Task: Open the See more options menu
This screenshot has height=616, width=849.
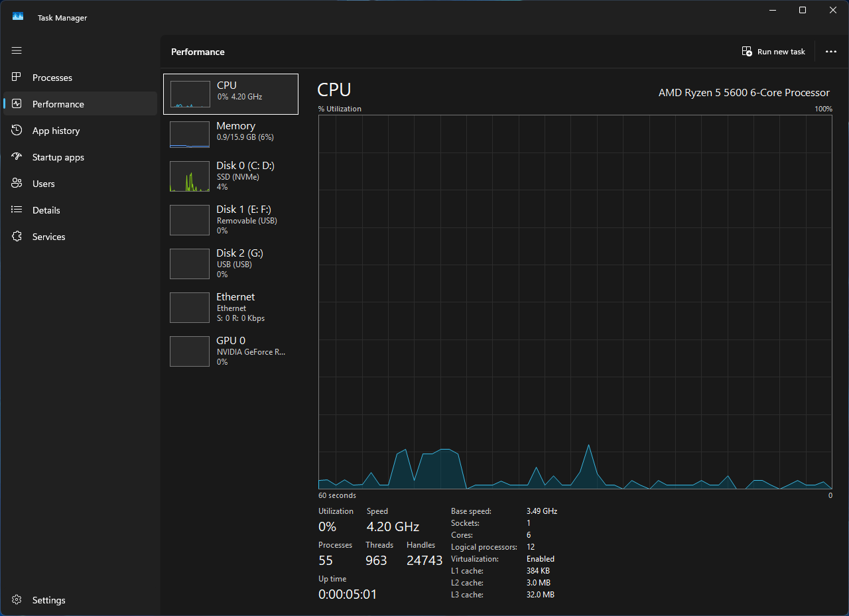Action: click(831, 51)
